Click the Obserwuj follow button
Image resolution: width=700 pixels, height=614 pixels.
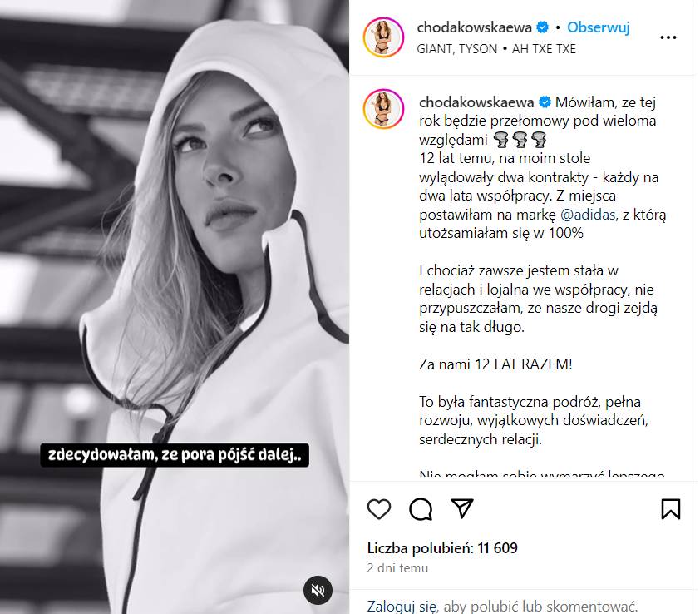coord(599,27)
